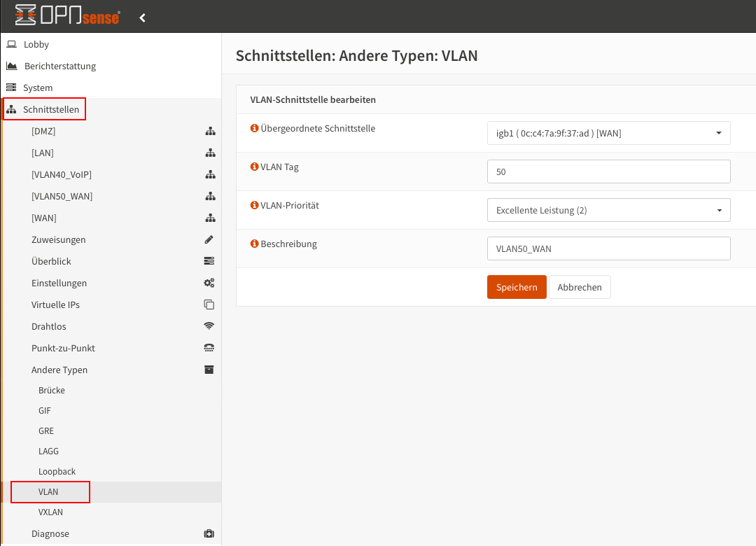Collapse the Andere Typen submenu
The image size is (756, 546).
coord(59,370)
